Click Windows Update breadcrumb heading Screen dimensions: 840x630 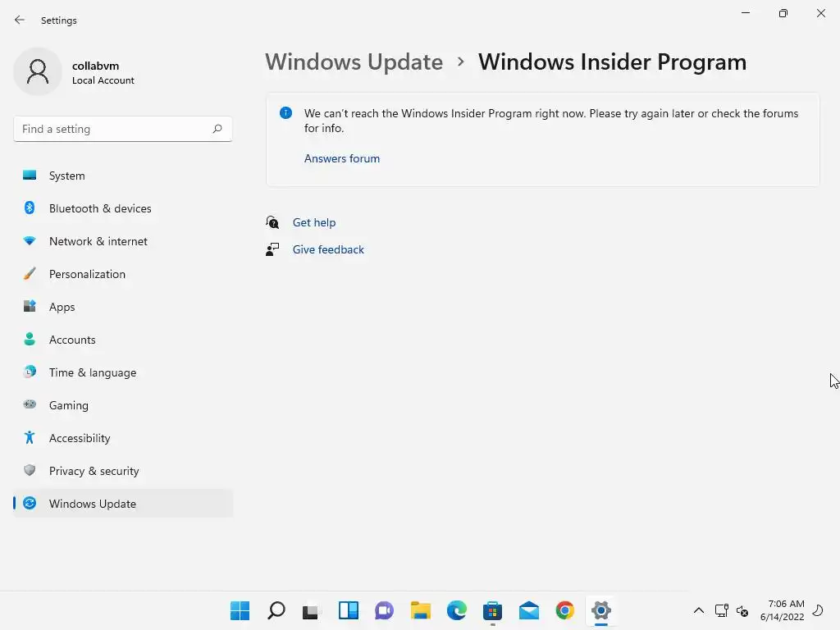354,62
